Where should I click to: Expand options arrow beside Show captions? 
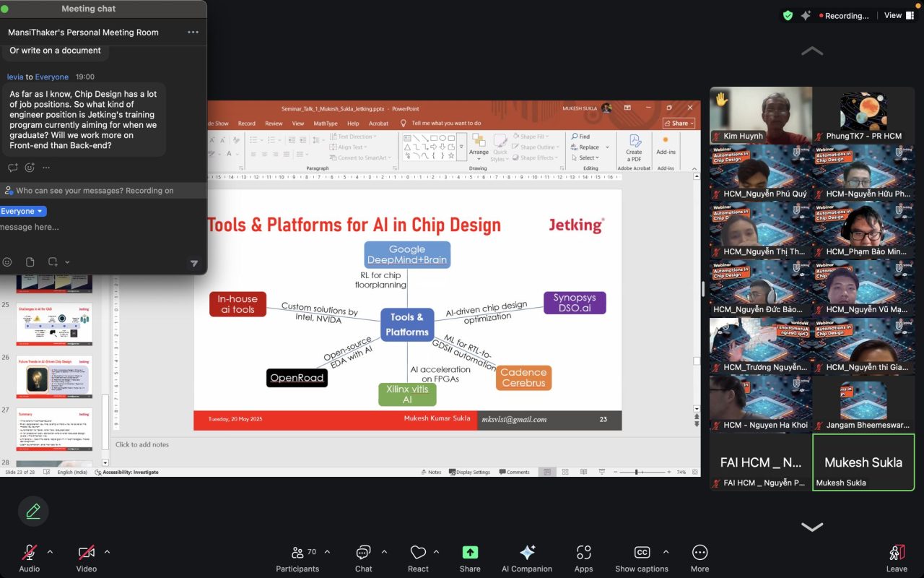click(665, 552)
